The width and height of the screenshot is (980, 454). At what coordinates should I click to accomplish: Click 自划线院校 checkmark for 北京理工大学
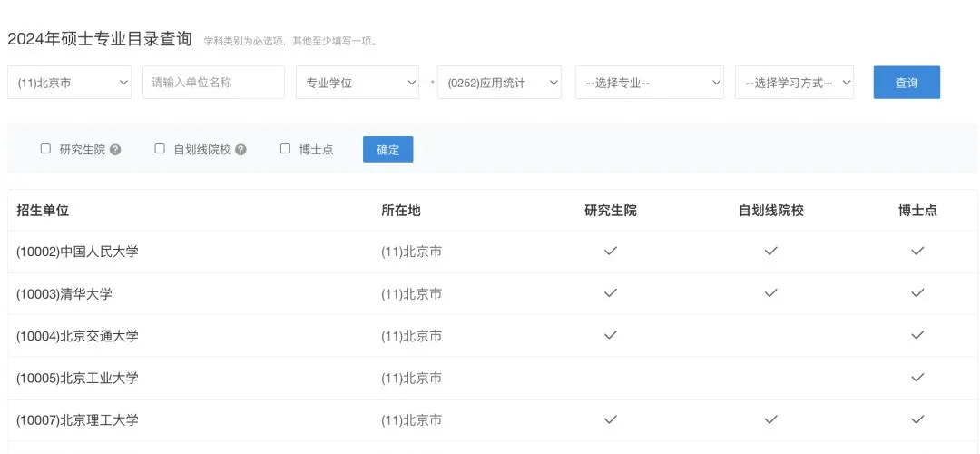coord(770,419)
